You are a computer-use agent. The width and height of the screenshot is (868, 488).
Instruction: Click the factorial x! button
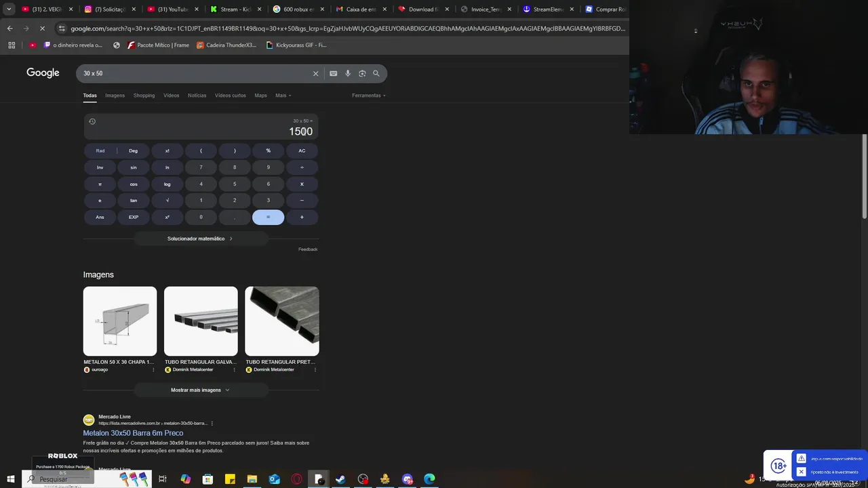tap(167, 150)
